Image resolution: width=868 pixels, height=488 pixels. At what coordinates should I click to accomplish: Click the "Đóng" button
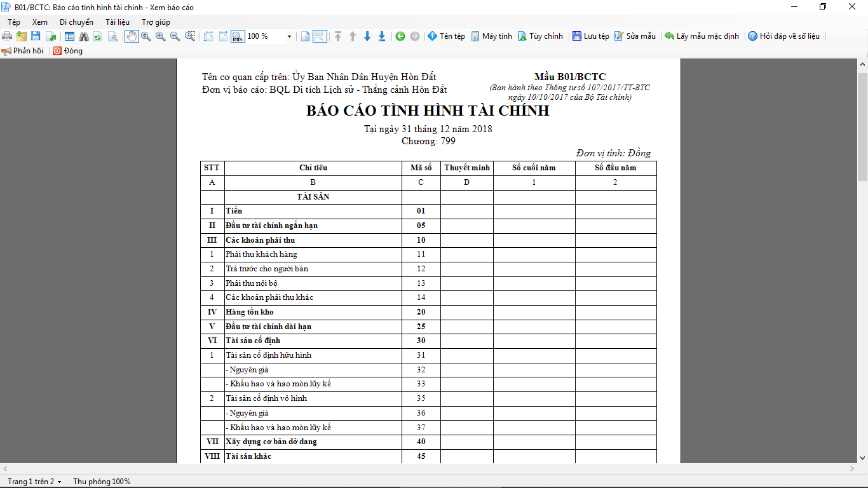[68, 51]
